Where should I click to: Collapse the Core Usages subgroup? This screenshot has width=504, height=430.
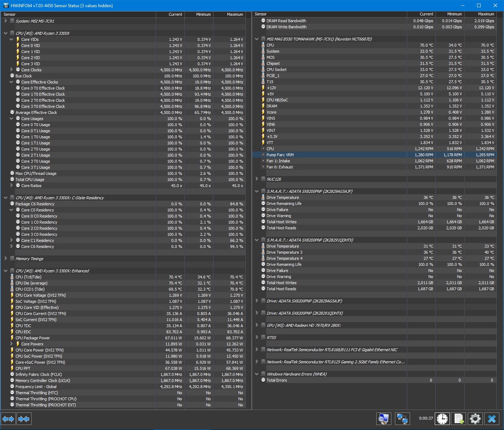click(x=11, y=119)
